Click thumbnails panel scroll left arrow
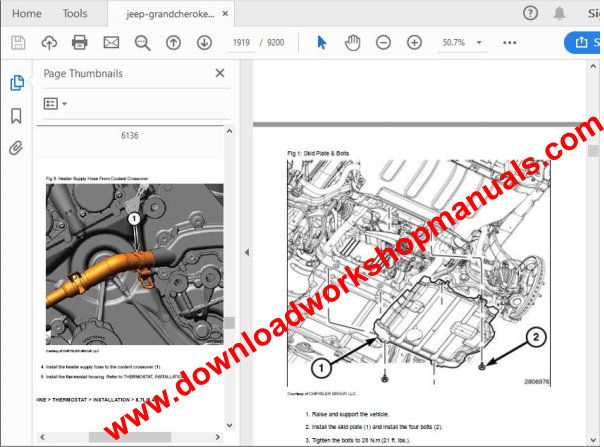604x447 pixels. tap(42, 437)
